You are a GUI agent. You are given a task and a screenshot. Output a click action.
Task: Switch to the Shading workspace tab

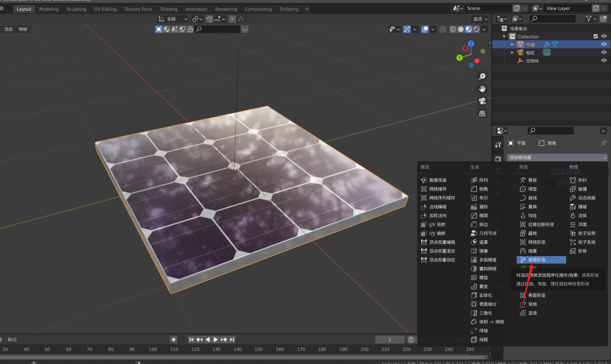click(x=169, y=9)
